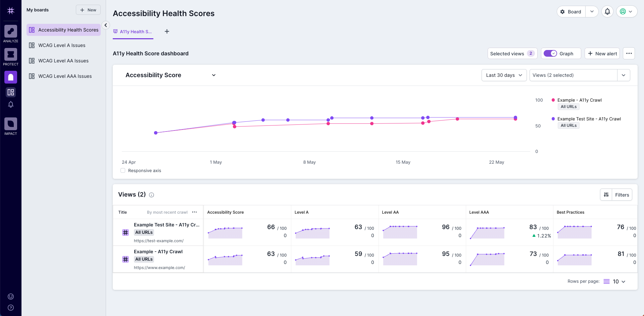Toggle Graph mode off

550,53
